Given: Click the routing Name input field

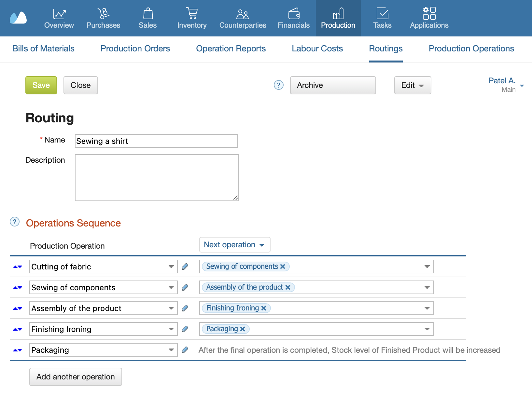Looking at the screenshot, I should pos(156,141).
